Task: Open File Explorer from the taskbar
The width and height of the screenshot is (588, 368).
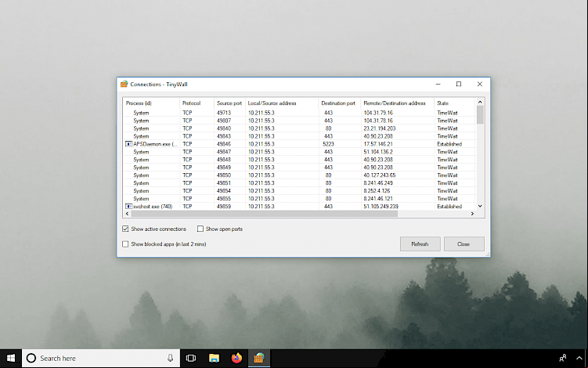Action: [214, 359]
